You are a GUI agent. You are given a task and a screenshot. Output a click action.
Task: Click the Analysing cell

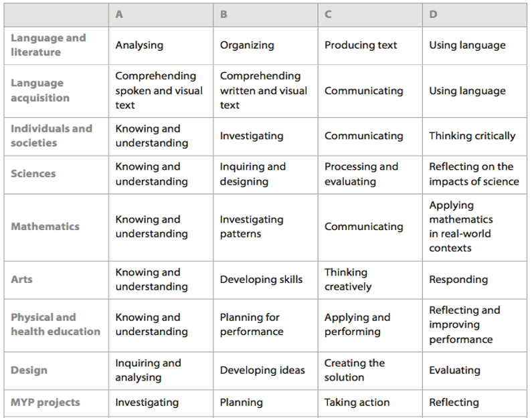pyautogui.click(x=139, y=45)
